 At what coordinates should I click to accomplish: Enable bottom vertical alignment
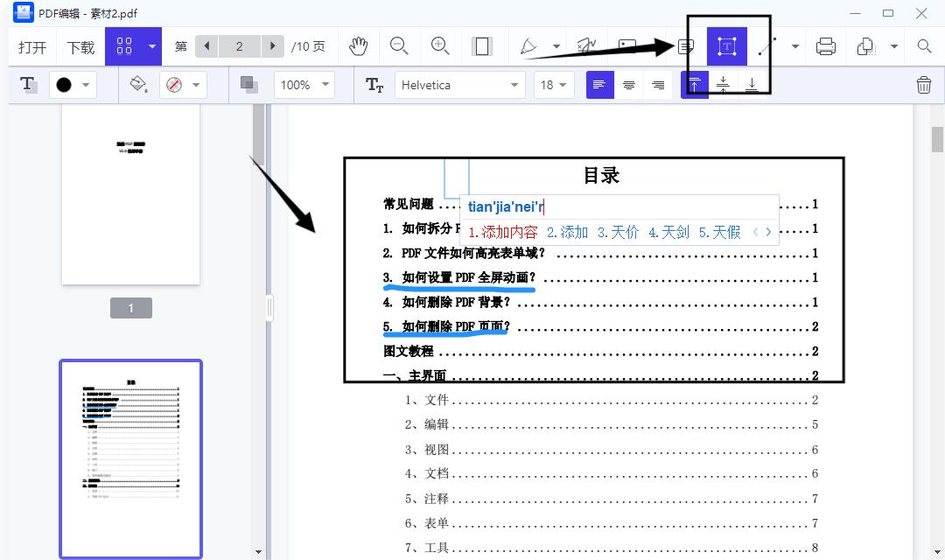click(x=752, y=85)
